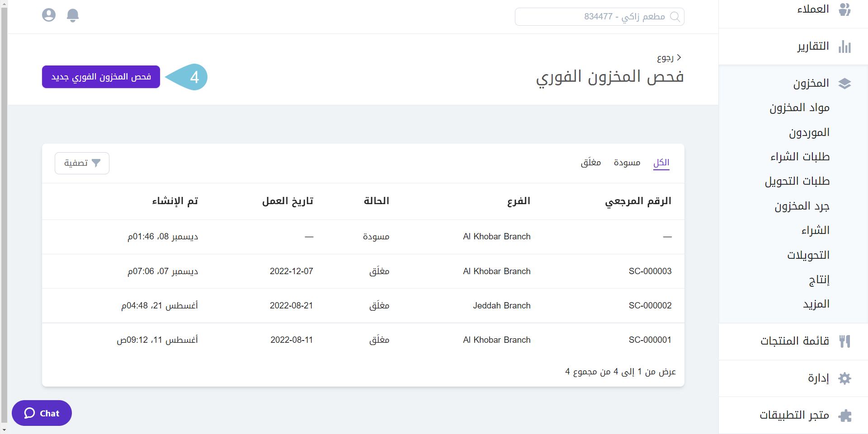Screen dimensions: 868x434
Task: Click the app store puzzle icon
Action: click(844, 415)
